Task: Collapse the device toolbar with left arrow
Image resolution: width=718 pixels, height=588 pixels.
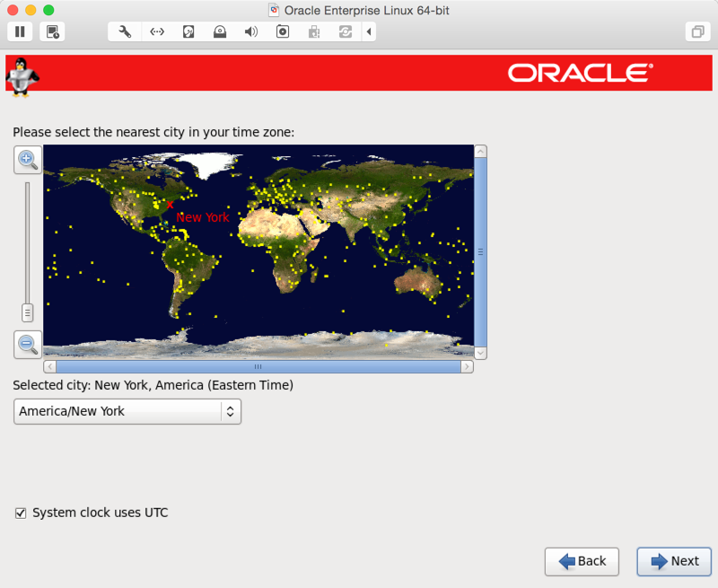Action: (369, 31)
